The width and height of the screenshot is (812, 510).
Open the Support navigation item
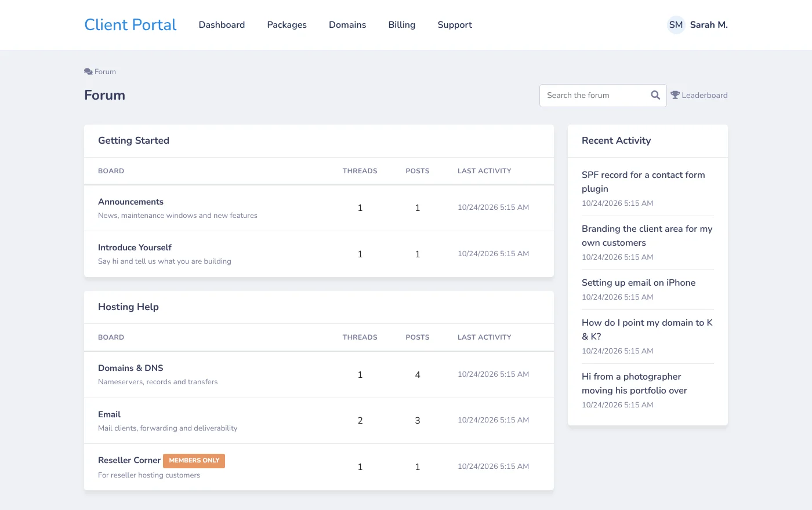click(x=455, y=25)
